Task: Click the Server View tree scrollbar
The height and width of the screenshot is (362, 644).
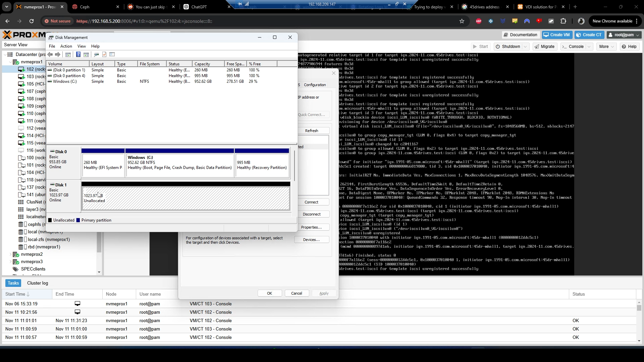Action: 99,241
